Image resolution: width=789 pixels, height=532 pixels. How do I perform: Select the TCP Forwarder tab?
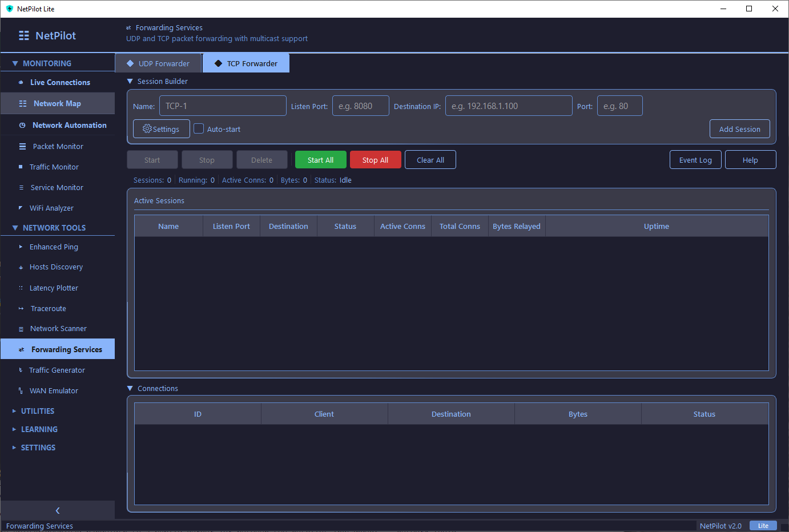pyautogui.click(x=245, y=63)
